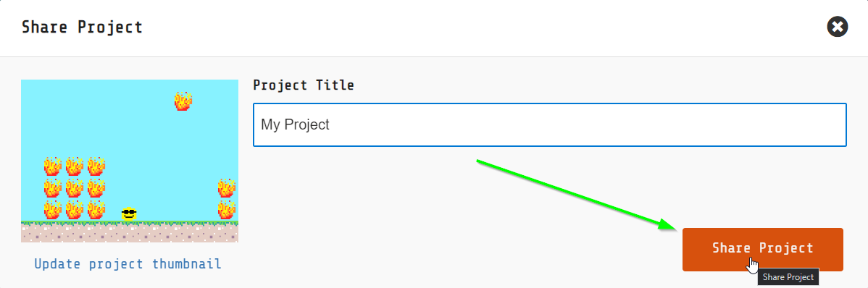Click the top-left flame in the fire grid

[x=53, y=166]
